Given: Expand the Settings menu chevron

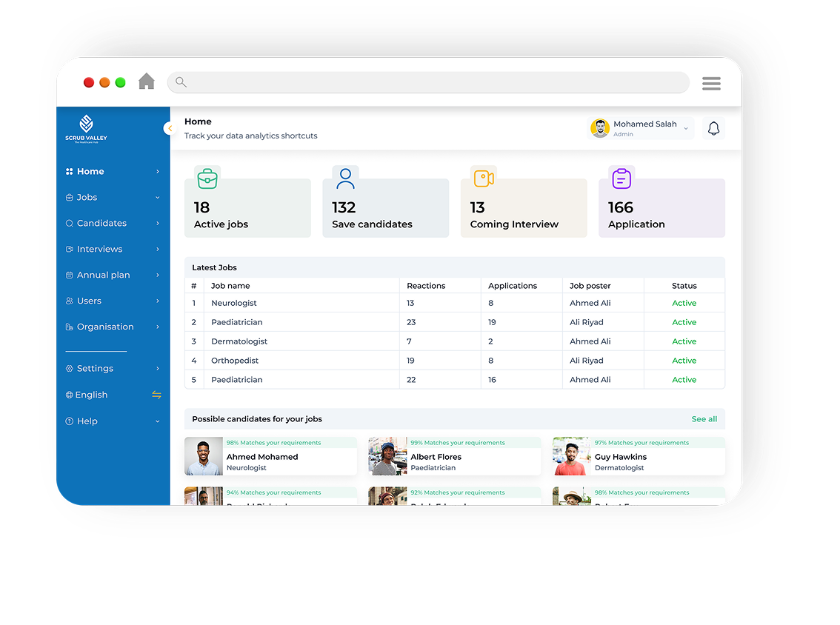Looking at the screenshot, I should coord(158,369).
